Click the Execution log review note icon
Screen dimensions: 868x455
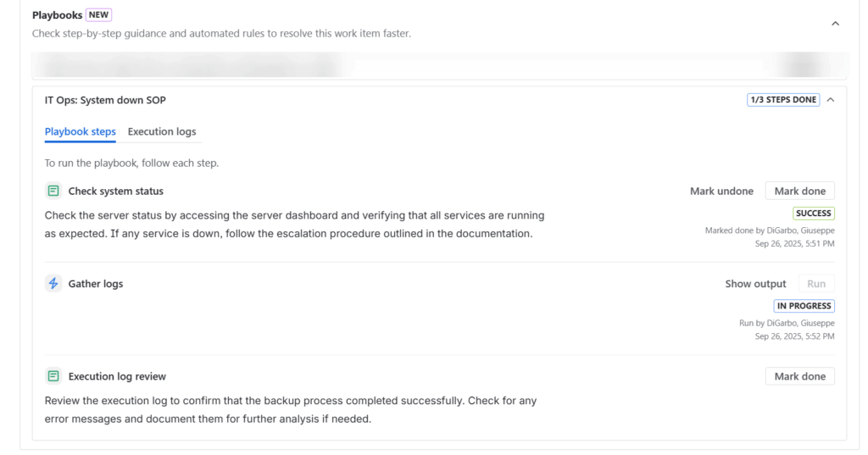pos(53,376)
